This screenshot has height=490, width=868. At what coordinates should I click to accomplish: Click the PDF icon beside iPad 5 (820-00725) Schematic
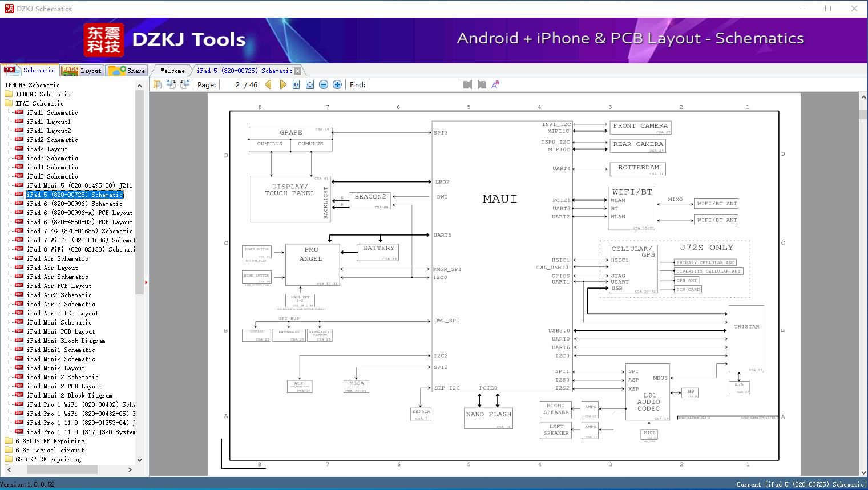tap(19, 194)
